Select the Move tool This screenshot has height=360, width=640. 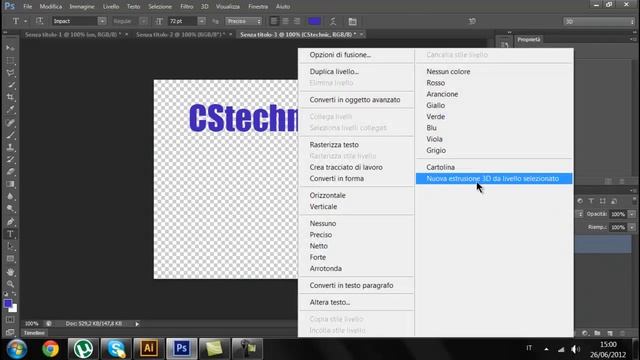(10, 48)
